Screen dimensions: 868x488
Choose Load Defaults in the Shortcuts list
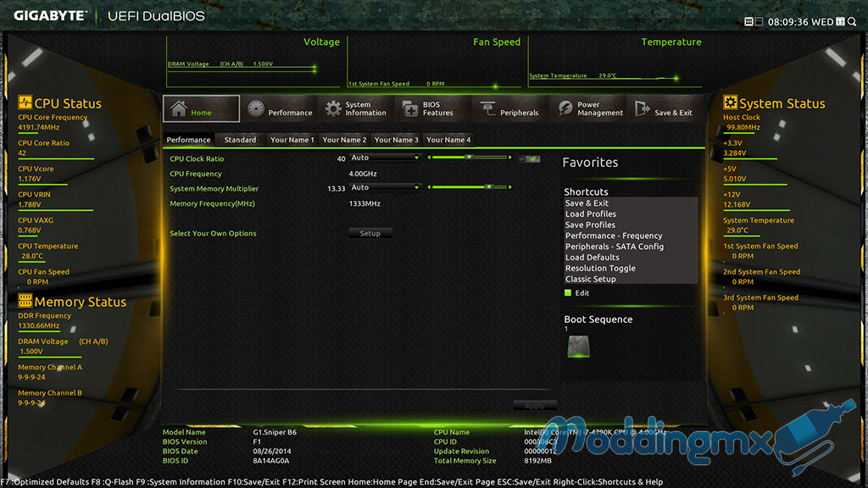tap(593, 258)
